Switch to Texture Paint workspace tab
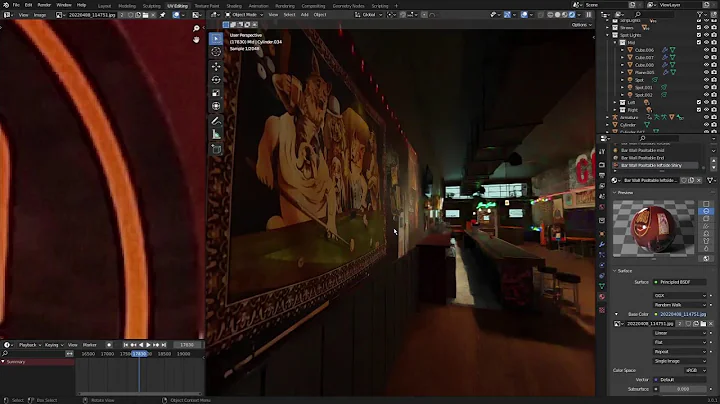This screenshot has width=720, height=404. click(207, 6)
